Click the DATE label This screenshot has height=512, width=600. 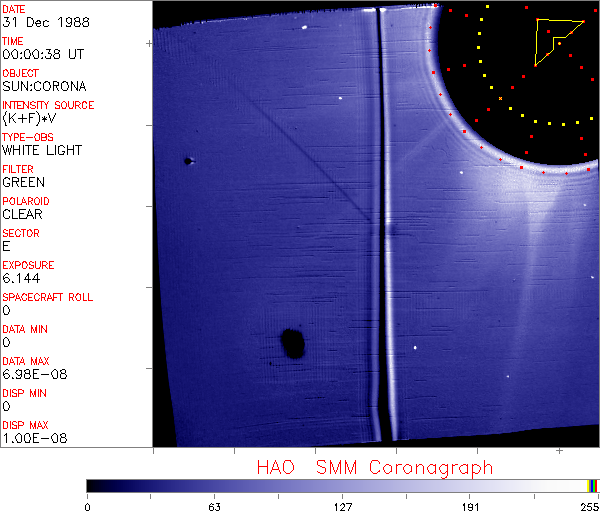point(14,9)
